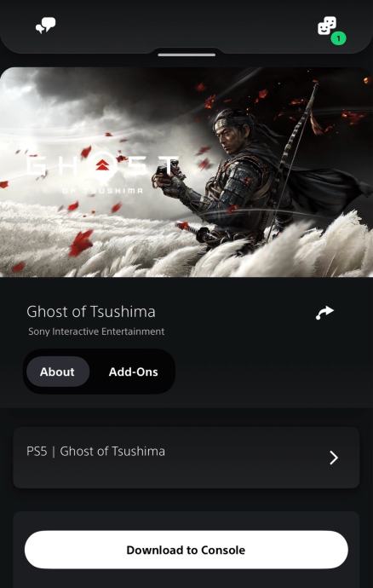Viewport: 373px width, 588px height.
Task: Switch to the Add-Ons tab
Action: (x=133, y=372)
